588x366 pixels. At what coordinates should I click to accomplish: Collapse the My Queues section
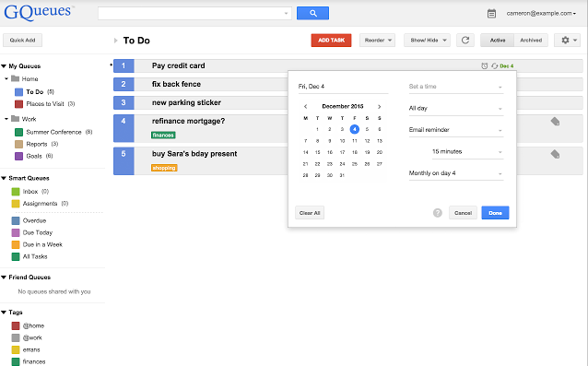coord(4,66)
